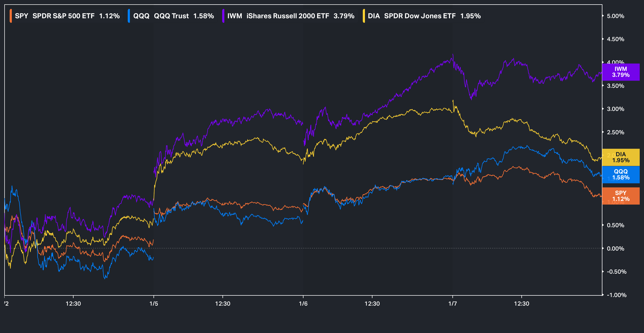Click the 0.00% label on percent axis

(615, 248)
